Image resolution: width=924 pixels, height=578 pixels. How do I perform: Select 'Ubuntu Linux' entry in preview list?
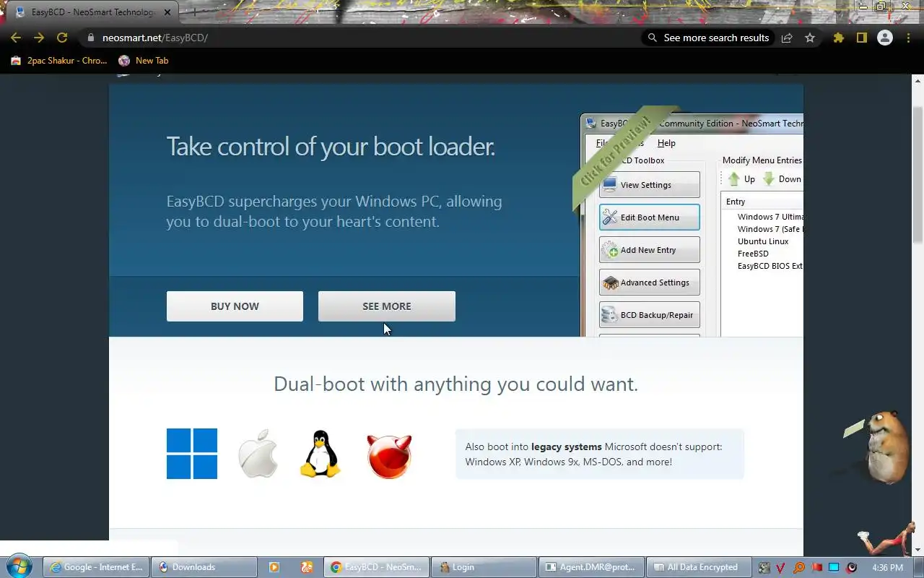[763, 241]
